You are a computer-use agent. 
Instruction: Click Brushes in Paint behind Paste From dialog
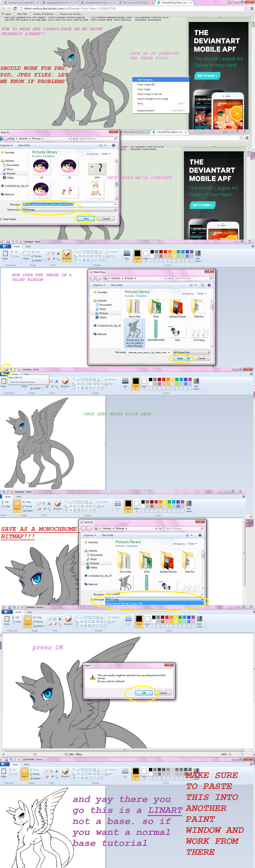66,255
